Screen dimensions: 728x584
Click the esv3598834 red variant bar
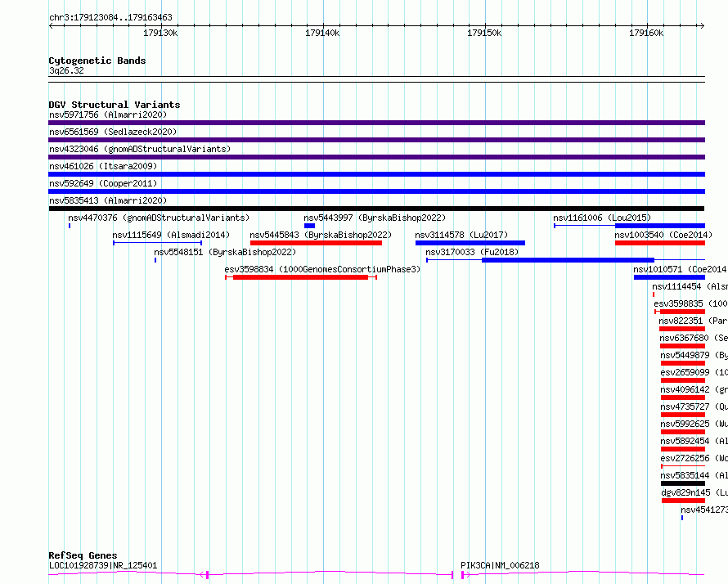coord(301,277)
